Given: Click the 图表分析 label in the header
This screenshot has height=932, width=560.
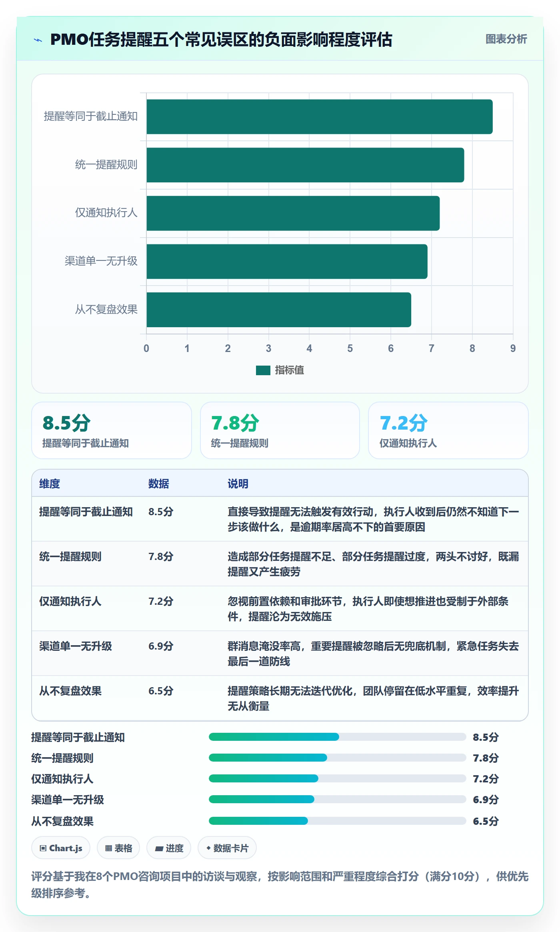Looking at the screenshot, I should tap(506, 39).
